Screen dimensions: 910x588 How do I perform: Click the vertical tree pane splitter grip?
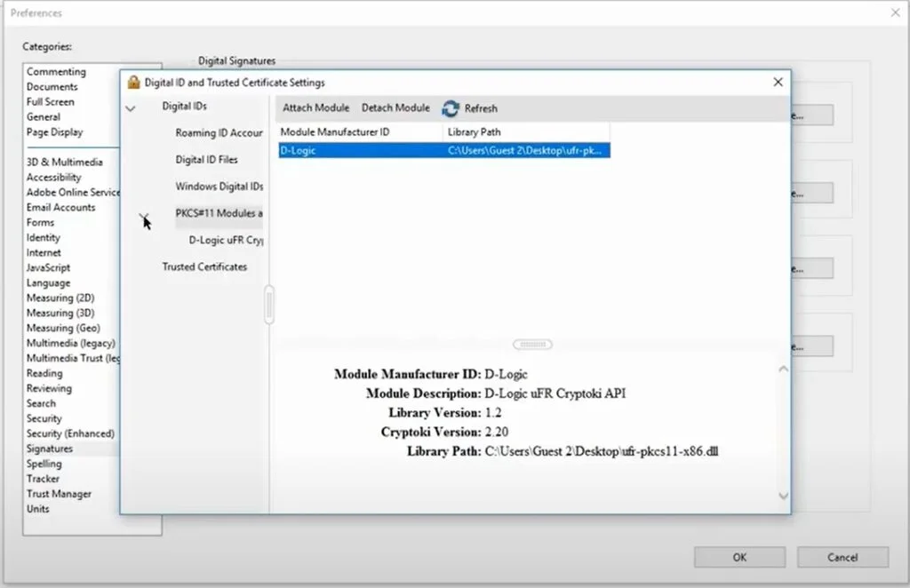(x=268, y=304)
